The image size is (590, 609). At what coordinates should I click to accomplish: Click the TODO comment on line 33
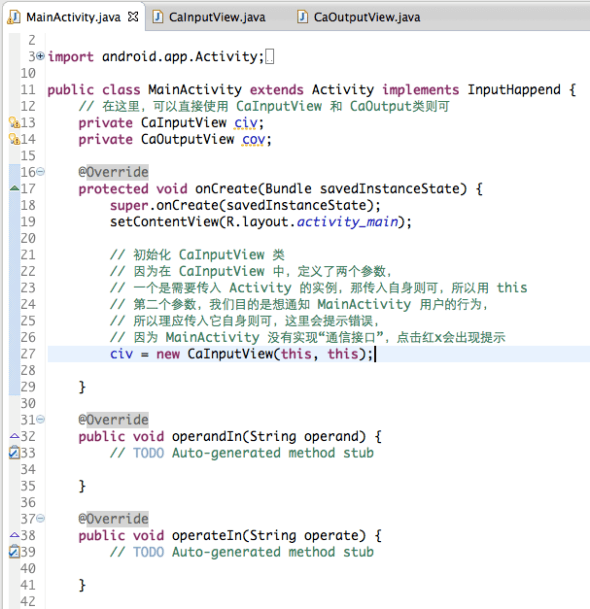[x=242, y=453]
